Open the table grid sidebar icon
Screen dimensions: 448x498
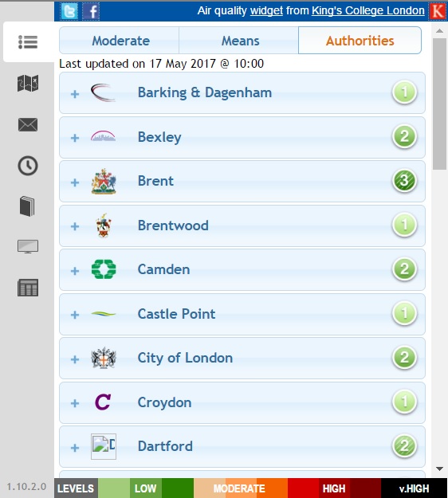tap(28, 288)
